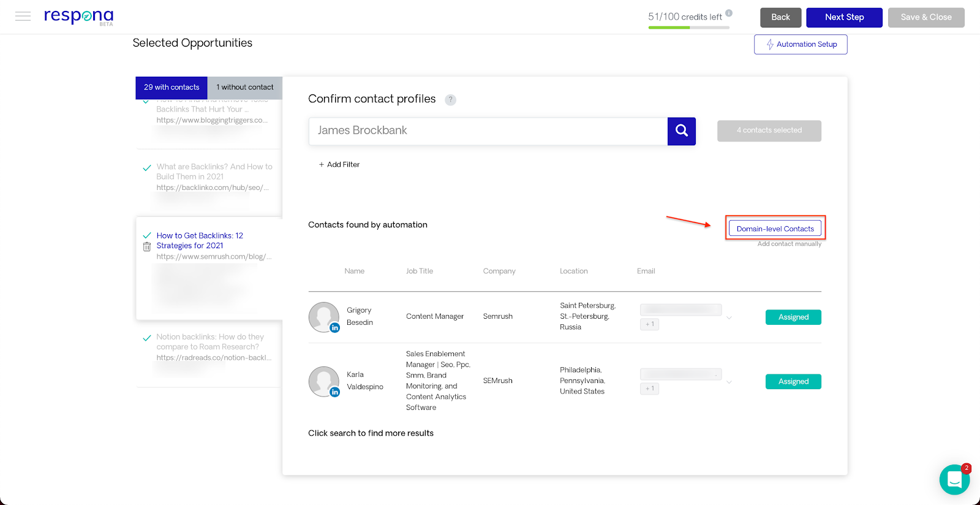The height and width of the screenshot is (505, 980).
Task: Click the credits progress bar
Action: (688, 28)
